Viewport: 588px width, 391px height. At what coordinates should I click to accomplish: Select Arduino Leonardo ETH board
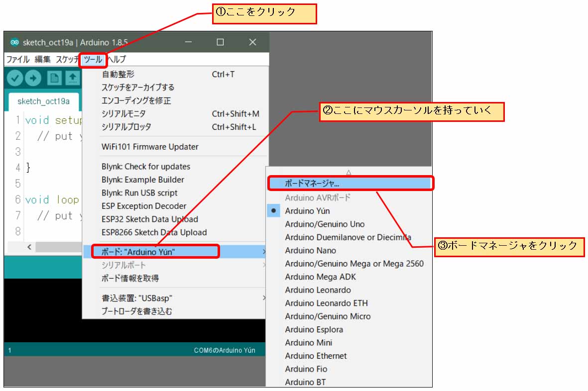click(x=349, y=303)
